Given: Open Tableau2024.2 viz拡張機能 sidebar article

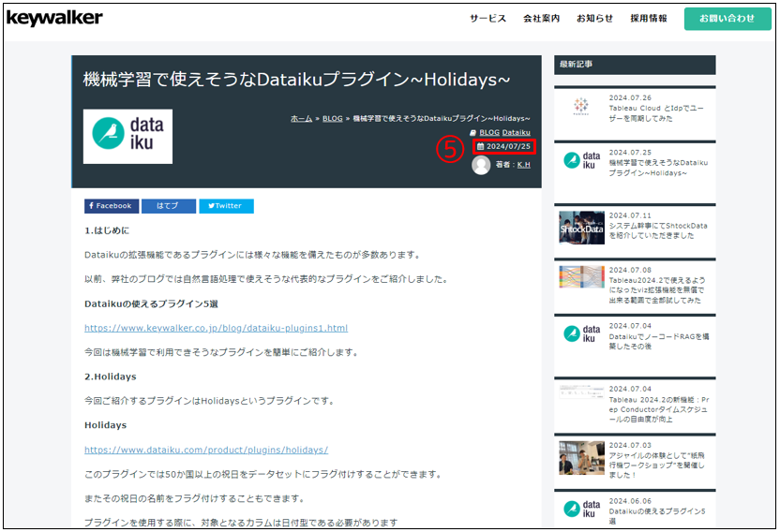Looking at the screenshot, I should coord(656,290).
